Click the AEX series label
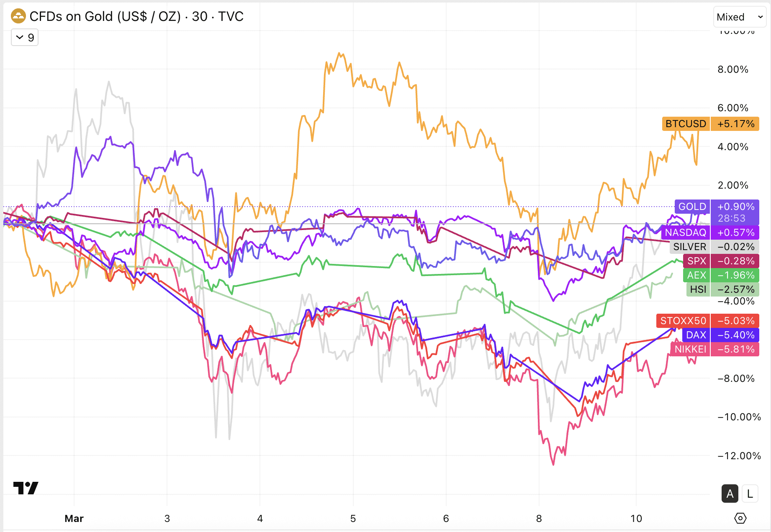771x532 pixels. [x=696, y=275]
